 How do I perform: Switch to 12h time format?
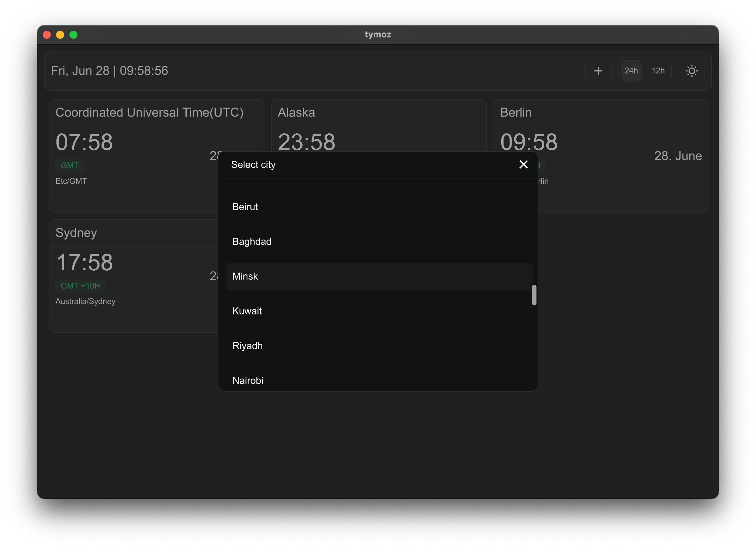[658, 71]
